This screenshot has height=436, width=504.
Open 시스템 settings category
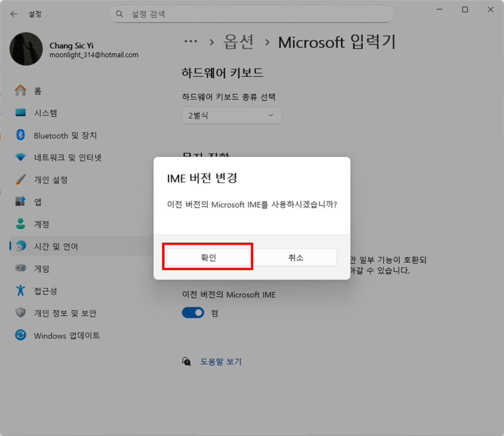(x=81, y=113)
